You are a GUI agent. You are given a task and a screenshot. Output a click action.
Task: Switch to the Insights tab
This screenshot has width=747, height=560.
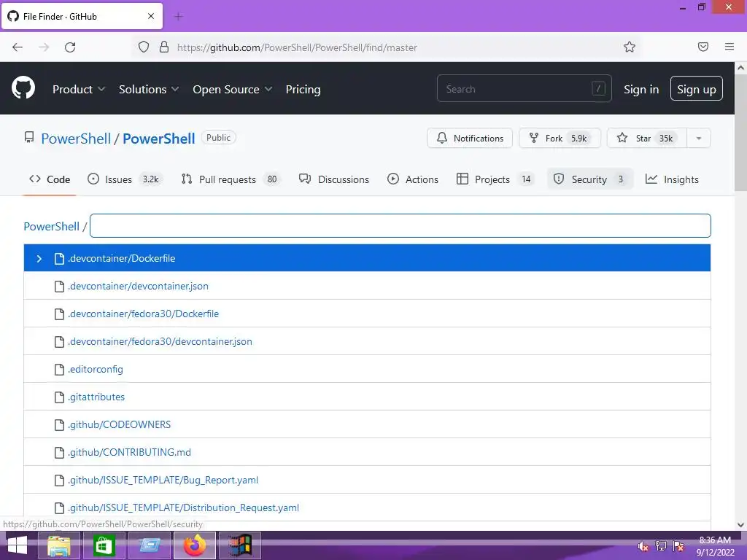[672, 179]
